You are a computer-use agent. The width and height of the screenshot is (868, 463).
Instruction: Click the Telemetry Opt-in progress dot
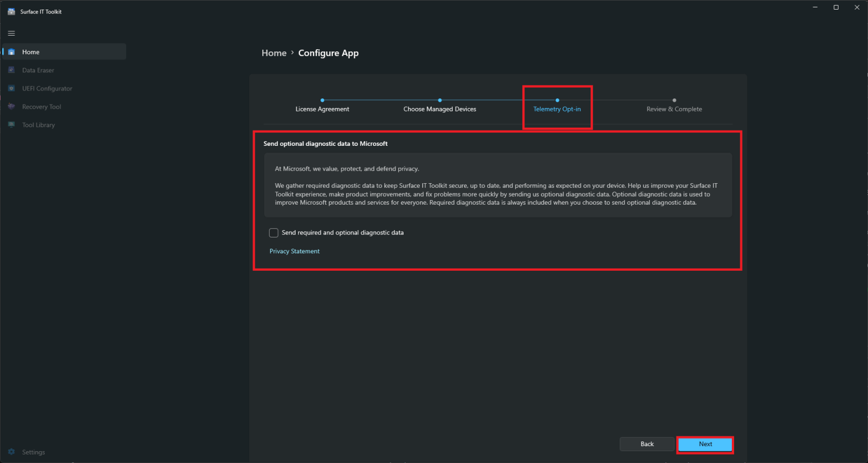pos(557,99)
